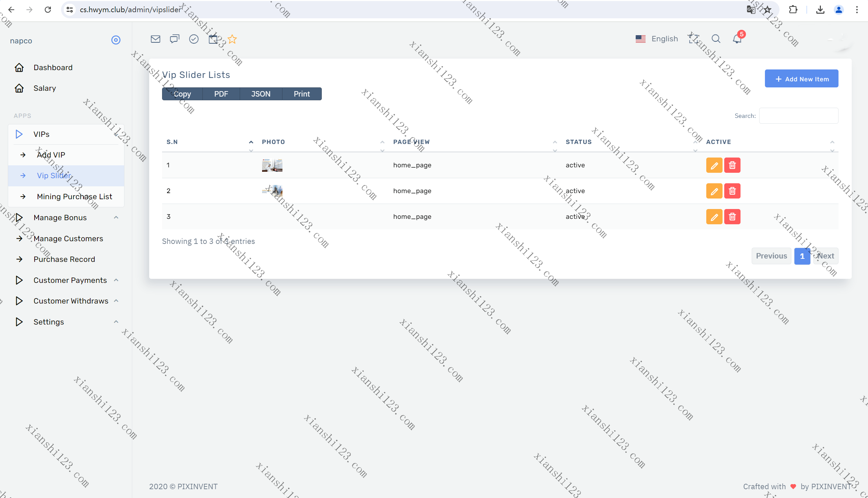Edit slider row 2 with pencil icon
Screen dimensions: 868x498
[714, 191]
